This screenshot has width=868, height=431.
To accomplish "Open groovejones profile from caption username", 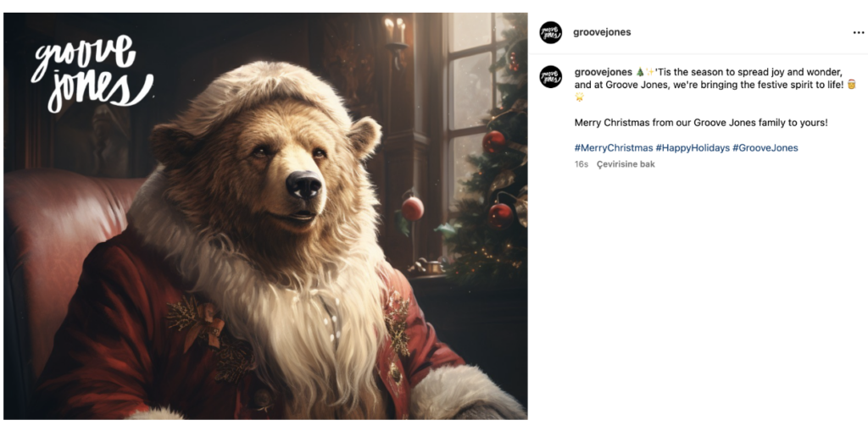I will 603,73.
